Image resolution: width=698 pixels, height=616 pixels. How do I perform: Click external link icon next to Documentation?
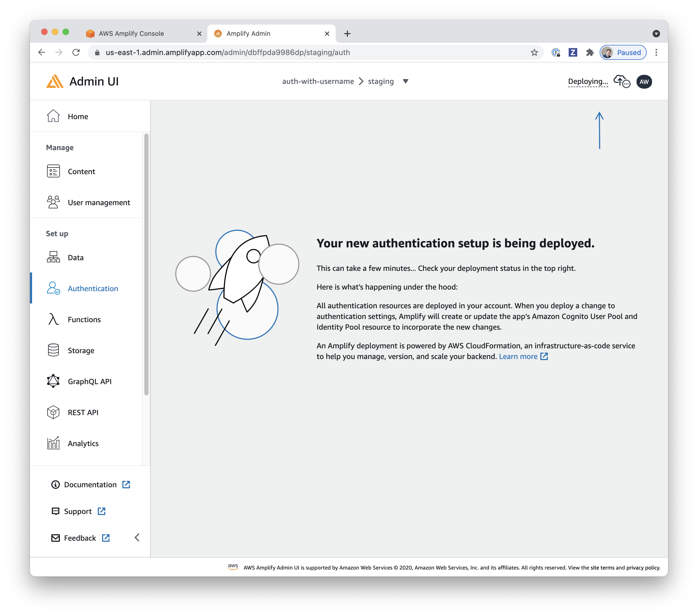[126, 485]
